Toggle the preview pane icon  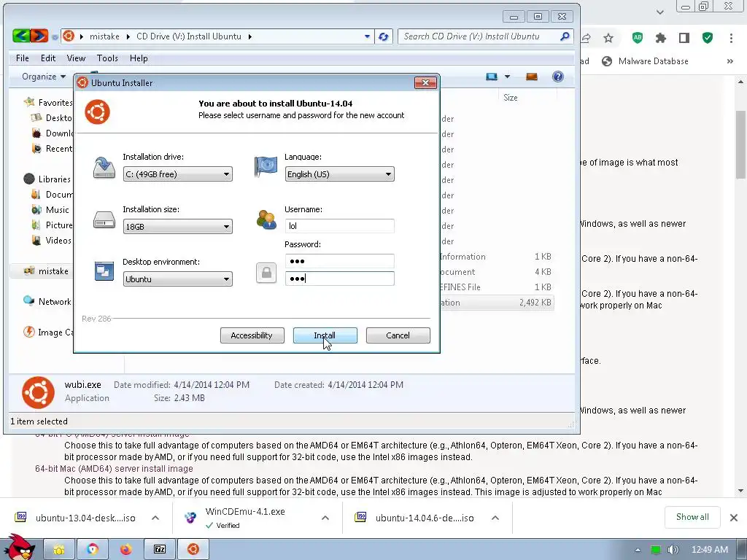532,77
